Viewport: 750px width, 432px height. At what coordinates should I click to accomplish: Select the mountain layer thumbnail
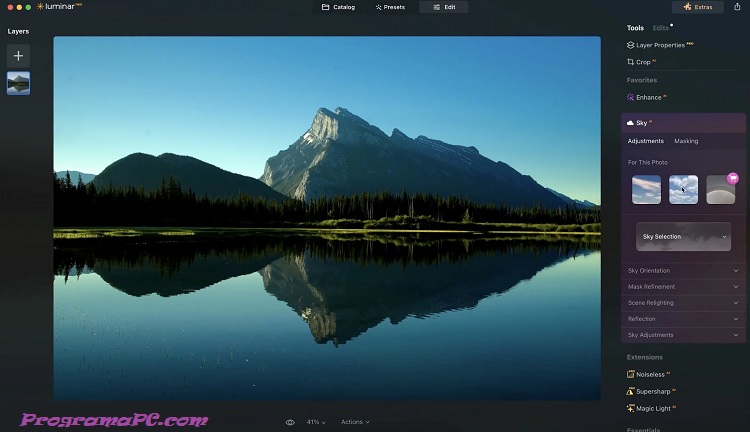(18, 84)
